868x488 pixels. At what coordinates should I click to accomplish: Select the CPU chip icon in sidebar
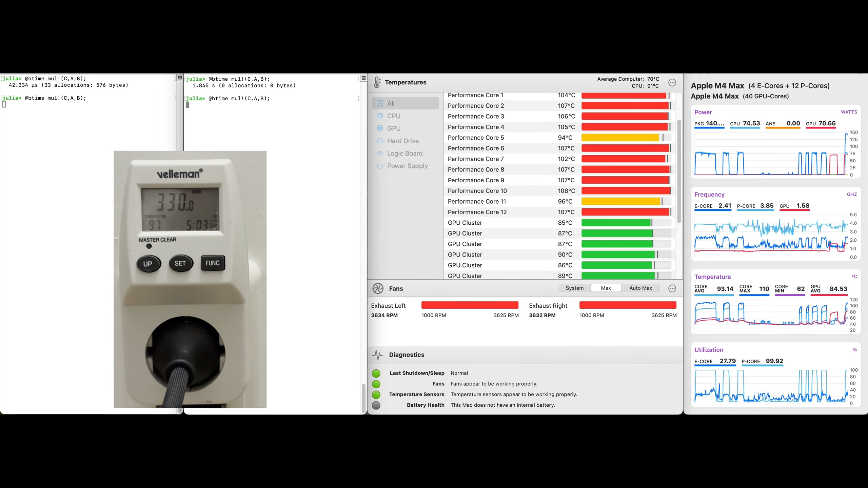[x=380, y=116]
